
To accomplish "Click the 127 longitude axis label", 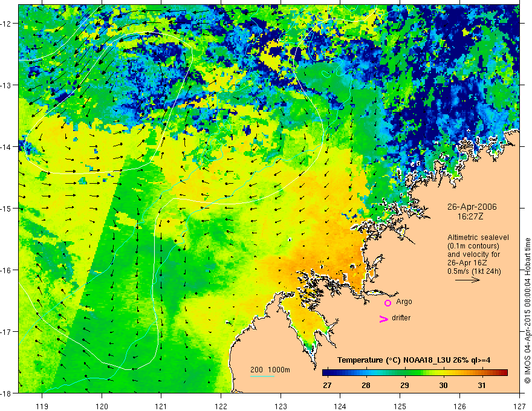I will click(x=519, y=407).
